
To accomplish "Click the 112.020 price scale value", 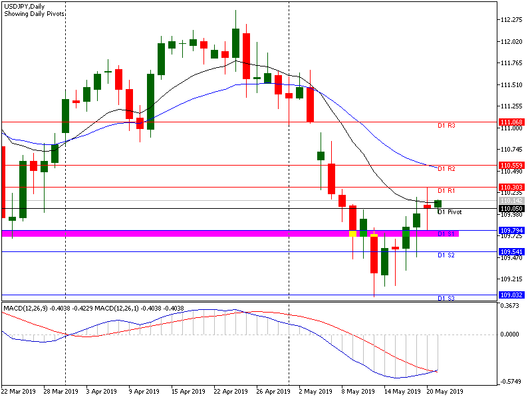I will (511, 42).
